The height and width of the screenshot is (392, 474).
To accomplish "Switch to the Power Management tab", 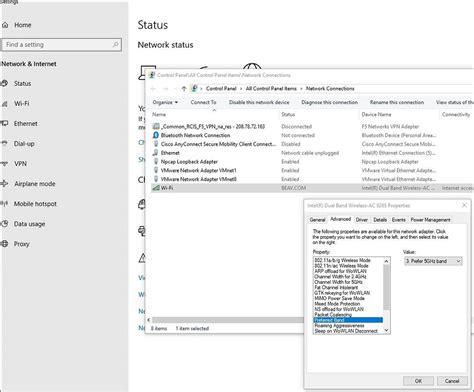I will pyautogui.click(x=430, y=220).
